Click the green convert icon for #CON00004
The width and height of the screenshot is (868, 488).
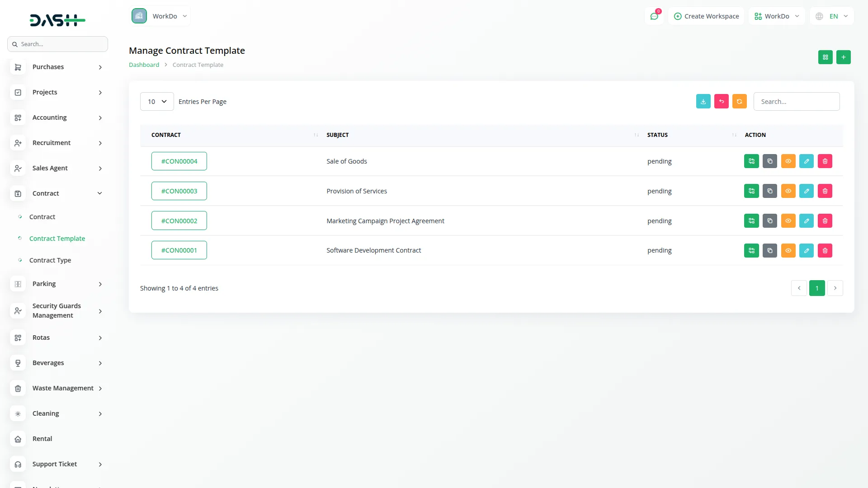pos(751,161)
